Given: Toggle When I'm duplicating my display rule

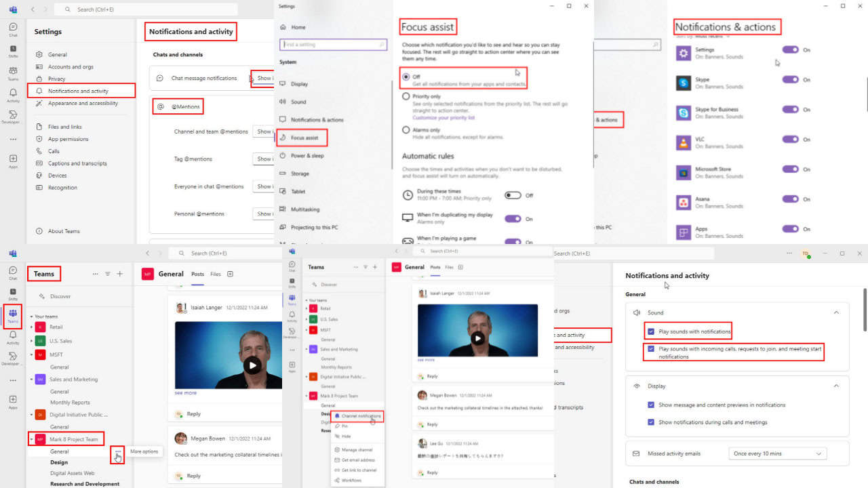Looking at the screenshot, I should click(x=513, y=219).
